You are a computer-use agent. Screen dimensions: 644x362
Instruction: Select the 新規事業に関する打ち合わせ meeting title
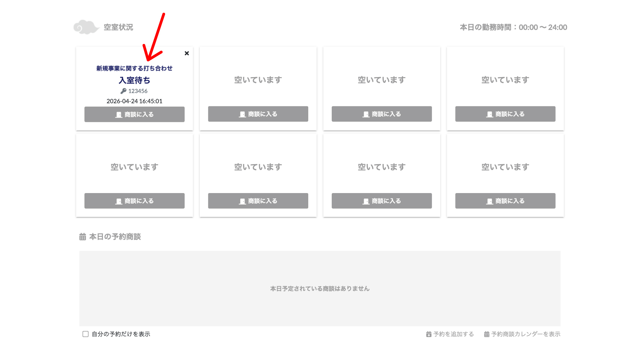pos(135,68)
